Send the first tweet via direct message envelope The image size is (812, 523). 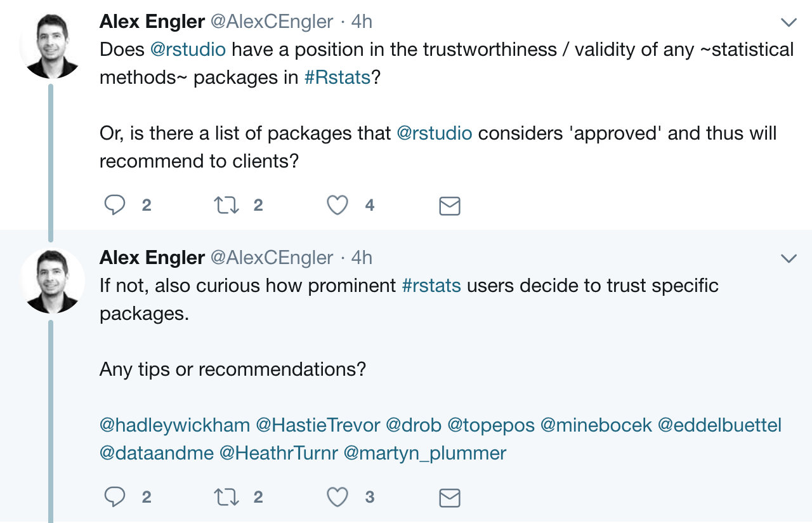[x=450, y=206]
